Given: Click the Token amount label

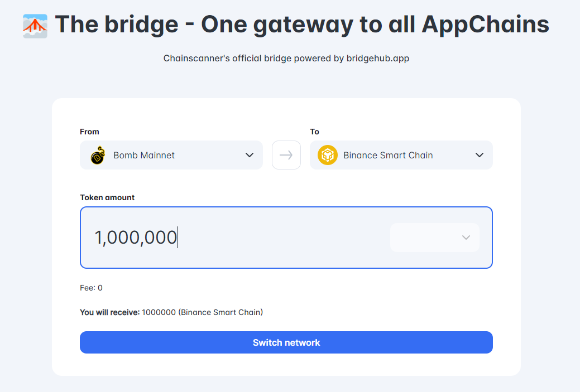Looking at the screenshot, I should pos(107,197).
